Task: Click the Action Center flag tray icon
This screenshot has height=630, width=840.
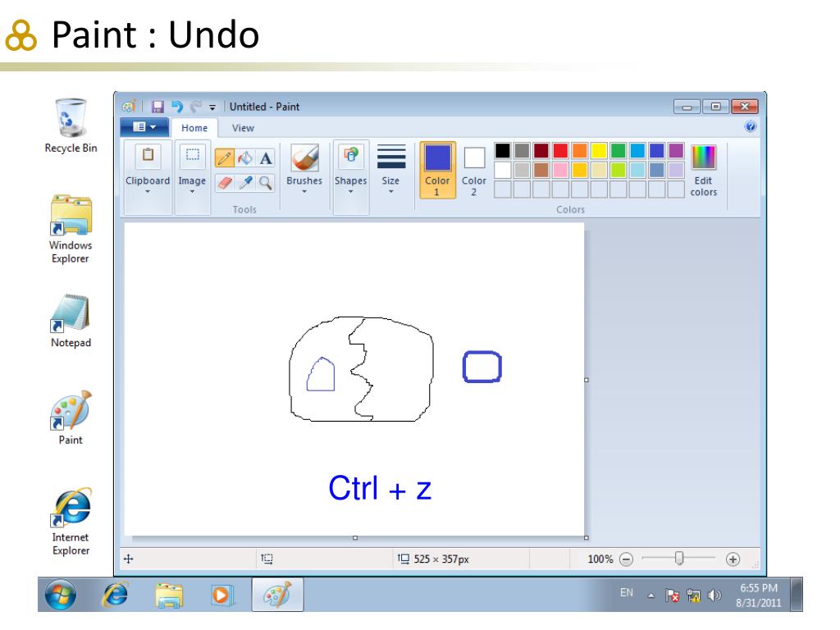Action: pyautogui.click(x=673, y=596)
